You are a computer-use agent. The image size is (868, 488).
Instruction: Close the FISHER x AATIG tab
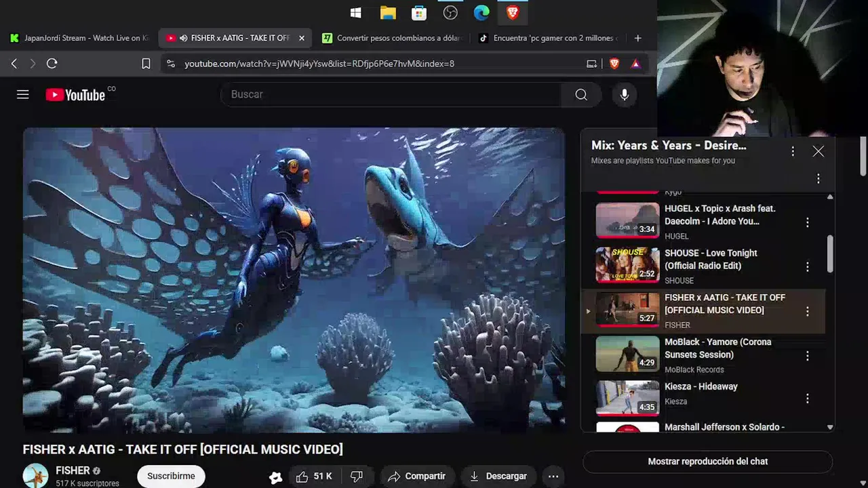tap(302, 38)
